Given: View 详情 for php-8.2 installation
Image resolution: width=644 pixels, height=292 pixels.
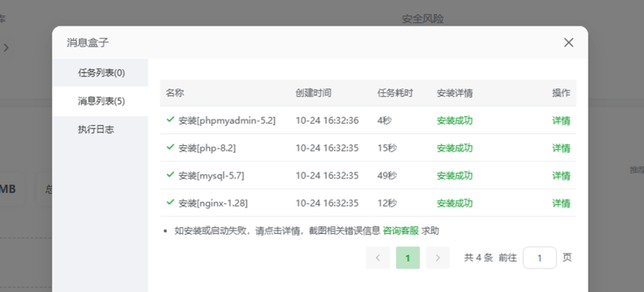Looking at the screenshot, I should [561, 148].
